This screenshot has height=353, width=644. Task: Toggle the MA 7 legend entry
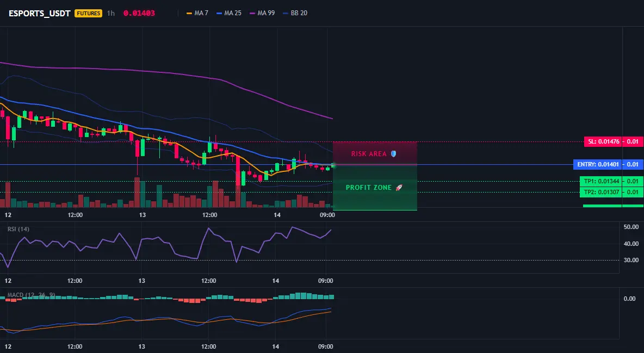[197, 13]
